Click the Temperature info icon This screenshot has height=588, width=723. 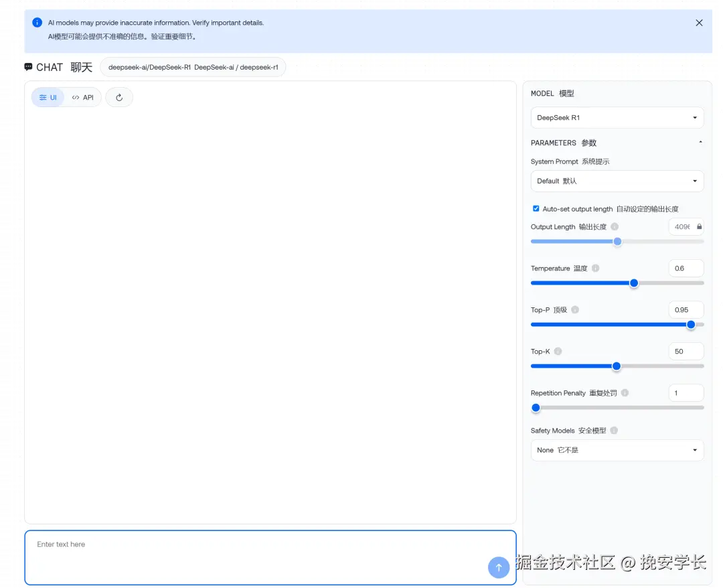595,268
